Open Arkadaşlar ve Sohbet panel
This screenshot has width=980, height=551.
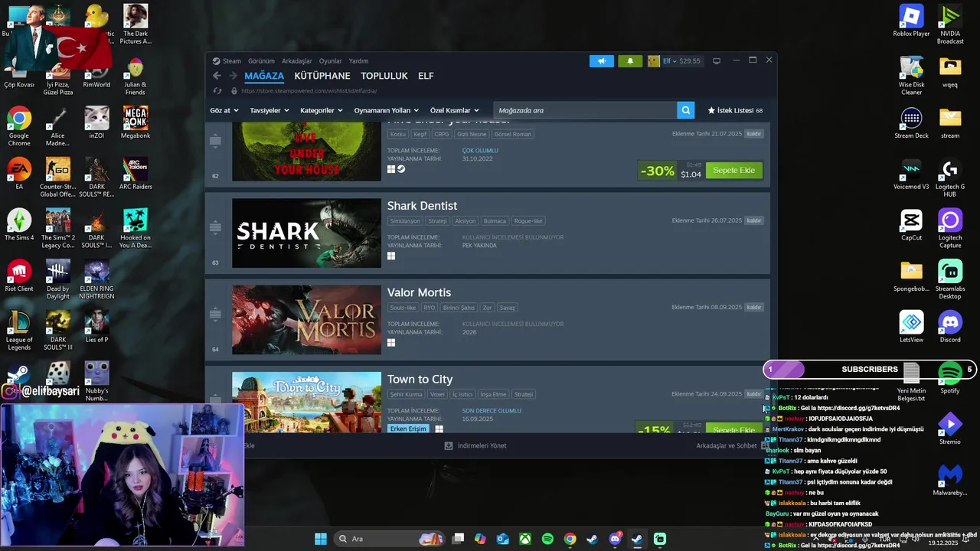pos(733,445)
